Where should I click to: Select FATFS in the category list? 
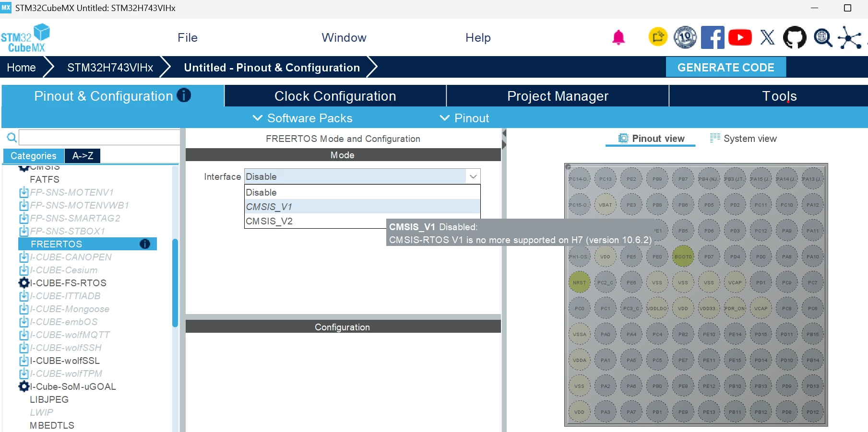tap(45, 179)
